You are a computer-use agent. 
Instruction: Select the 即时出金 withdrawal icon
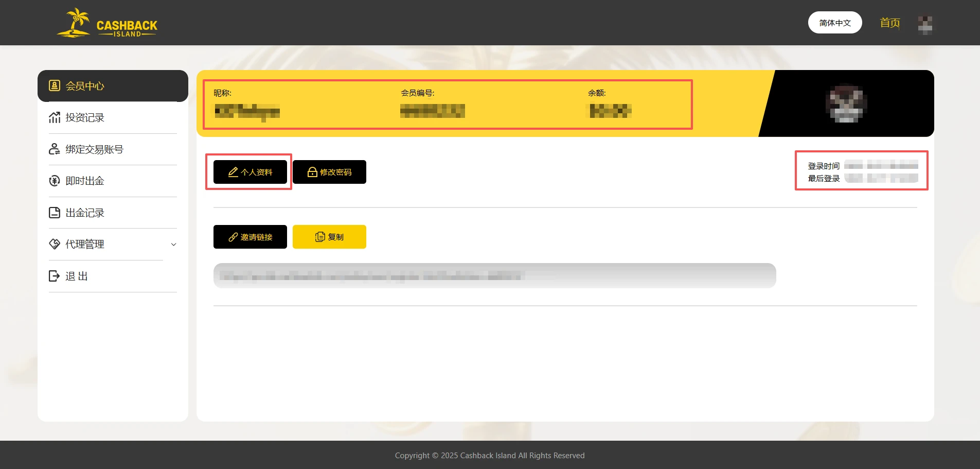(55, 181)
